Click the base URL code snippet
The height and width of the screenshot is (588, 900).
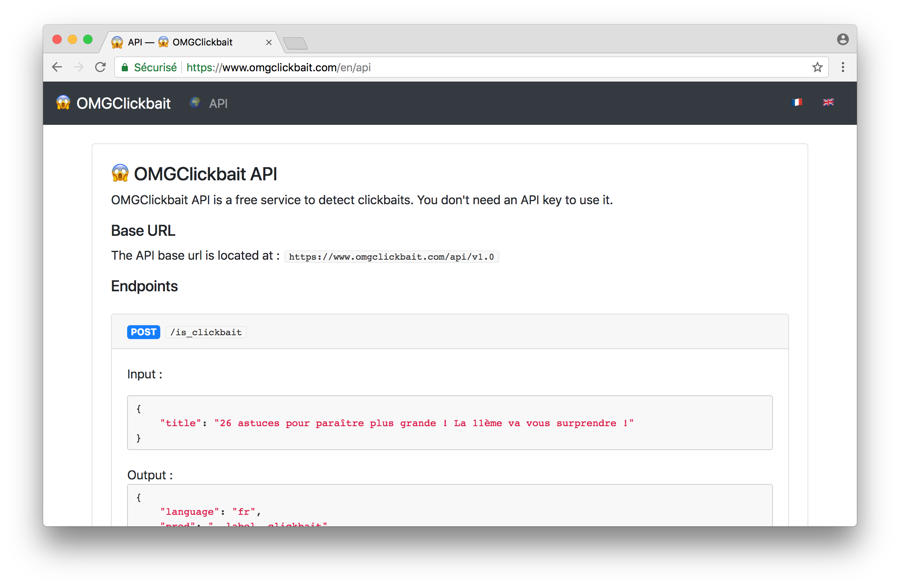391,257
